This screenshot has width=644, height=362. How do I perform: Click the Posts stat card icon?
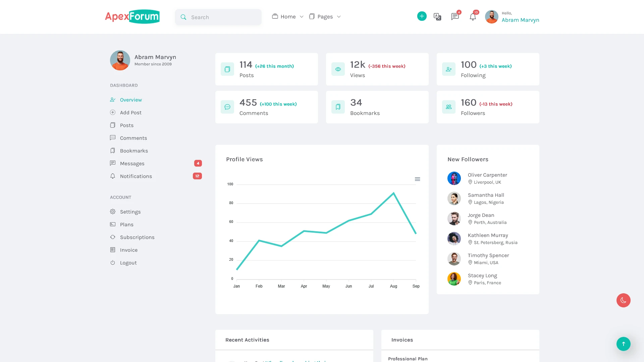[x=227, y=69]
